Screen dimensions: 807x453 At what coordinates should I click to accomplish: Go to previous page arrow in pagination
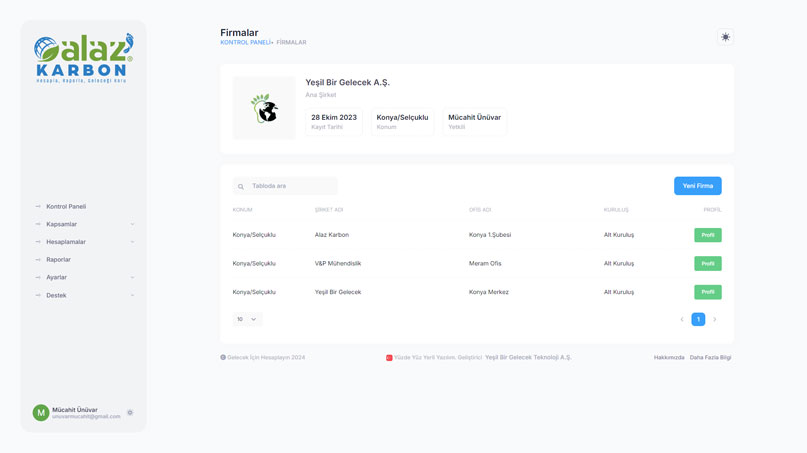[682, 319]
